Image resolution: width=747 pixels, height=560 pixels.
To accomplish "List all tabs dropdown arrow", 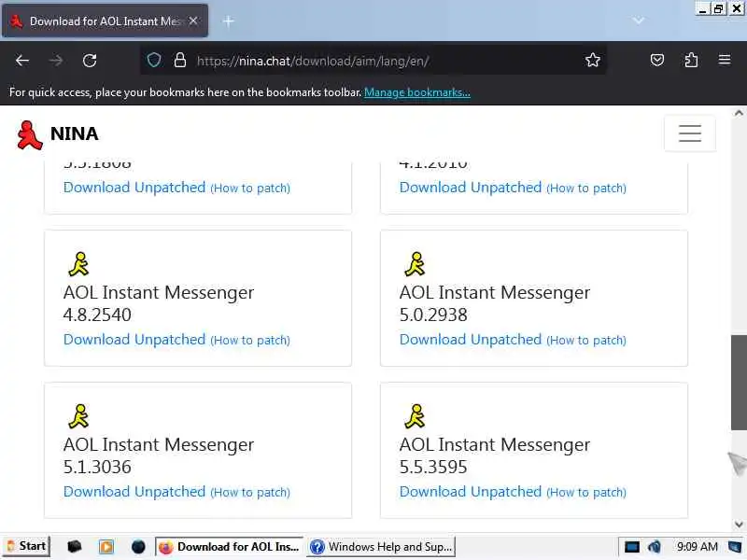I will pos(639,21).
